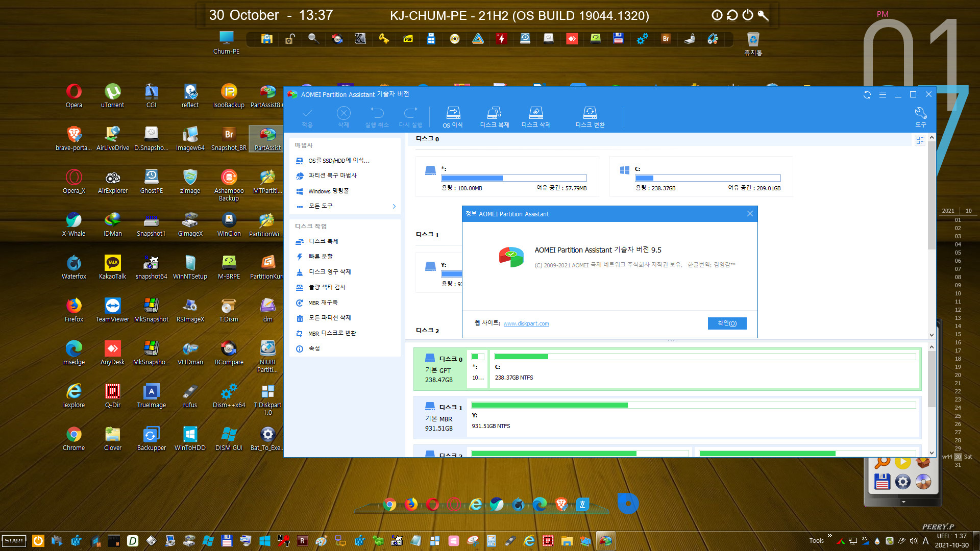Viewport: 980px width, 551px height.
Task: Click the power icon in the top bar
Action: (748, 15)
